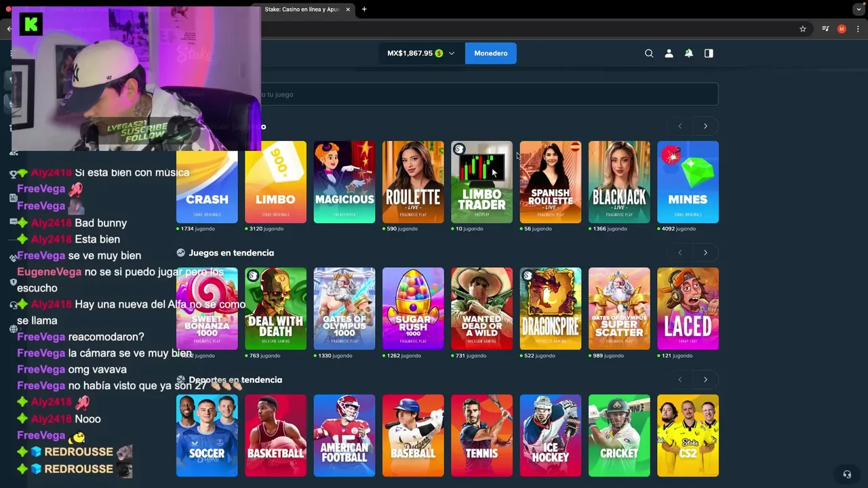Open the Deal With Death game
This screenshot has width=868, height=488.
(x=275, y=308)
